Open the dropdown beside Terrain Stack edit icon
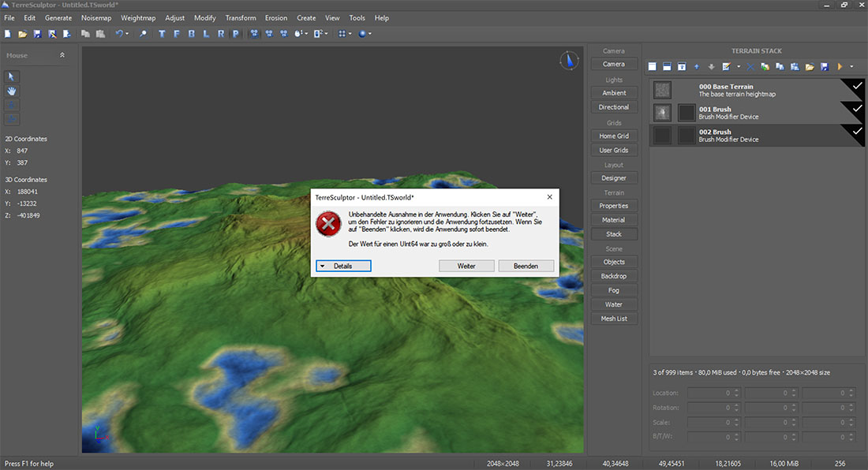868x470 pixels. click(739, 66)
